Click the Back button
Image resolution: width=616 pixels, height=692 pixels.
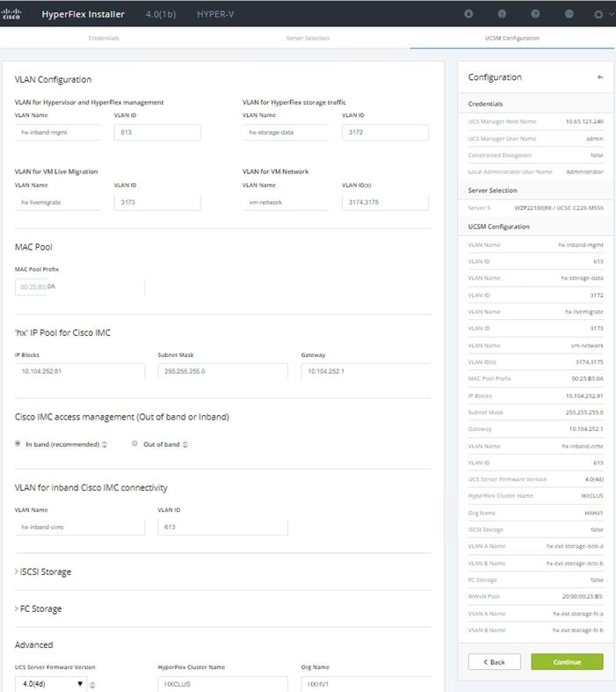[495, 661]
